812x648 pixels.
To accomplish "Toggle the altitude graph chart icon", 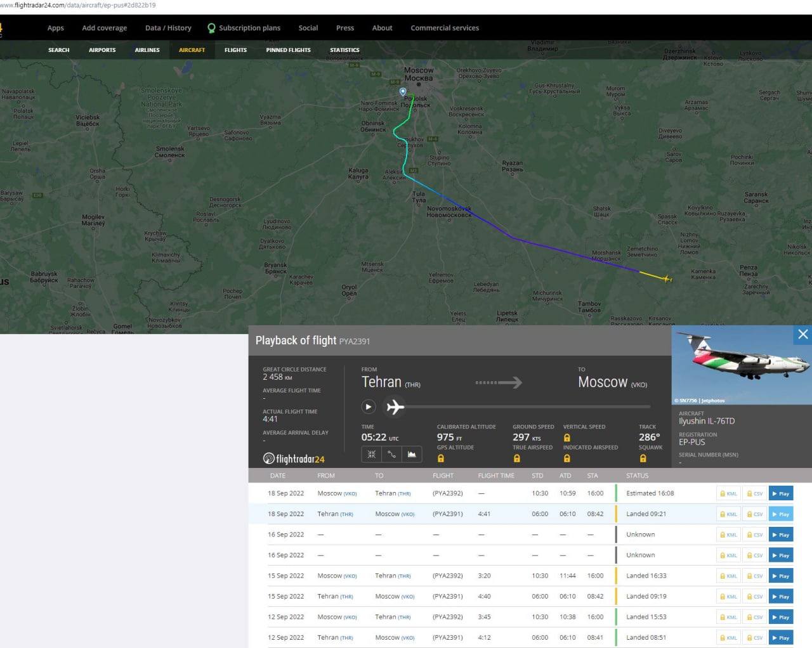I will 412,454.
